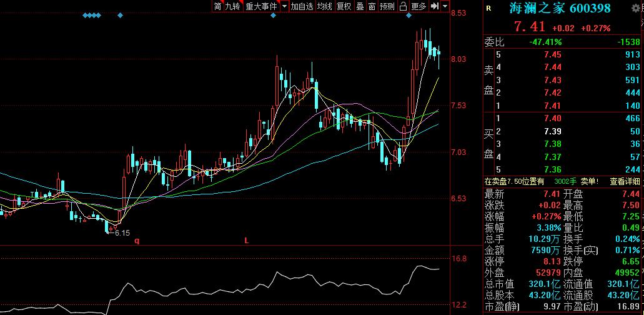Expand the dropdown arrow beside 重大事件

tap(284, 6)
